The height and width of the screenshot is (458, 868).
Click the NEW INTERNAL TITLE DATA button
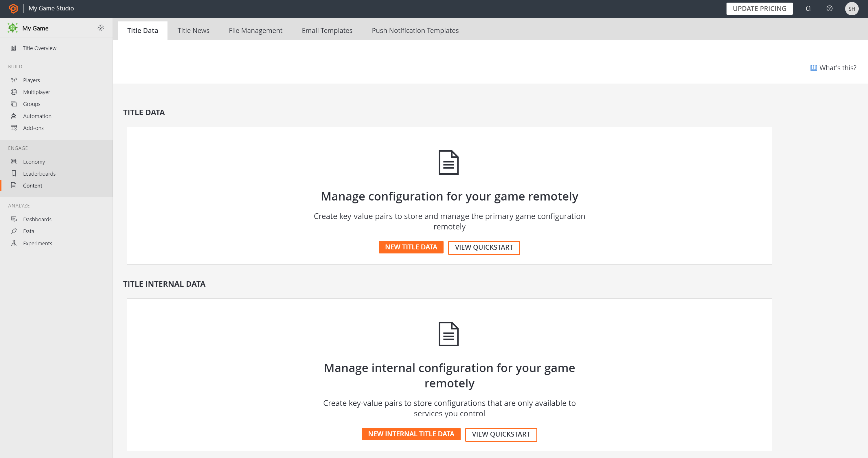pos(411,434)
